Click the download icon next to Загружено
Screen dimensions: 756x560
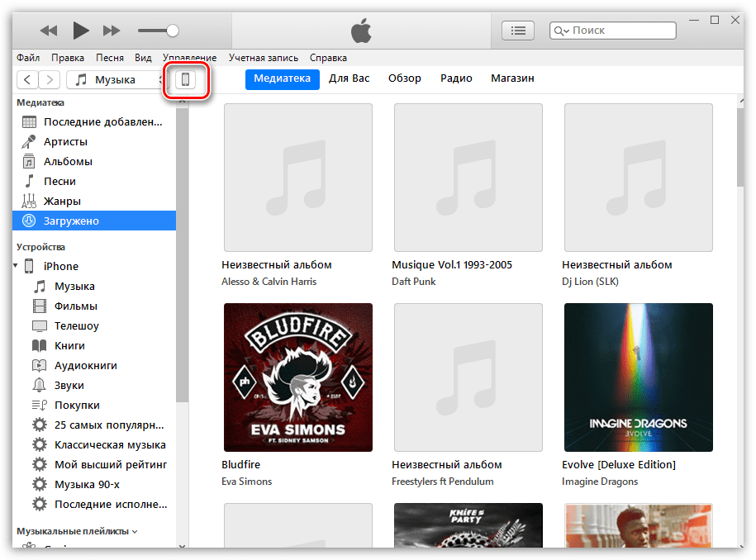[x=29, y=221]
